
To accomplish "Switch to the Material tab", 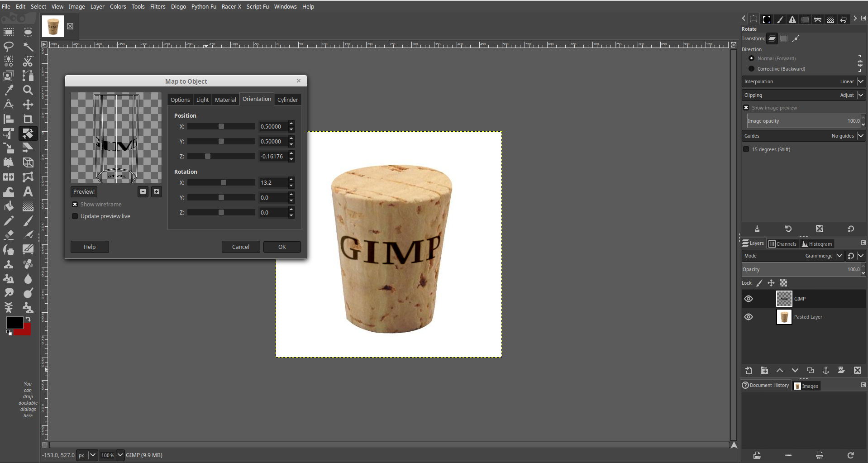I will point(225,100).
